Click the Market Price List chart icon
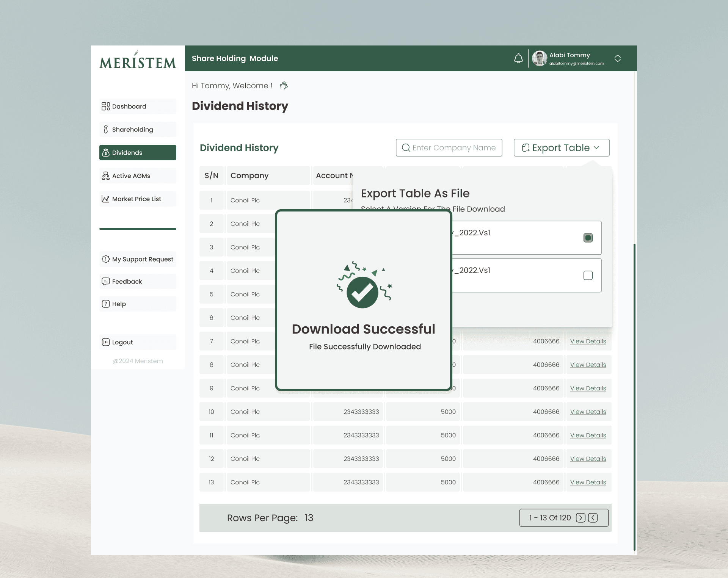 point(105,199)
